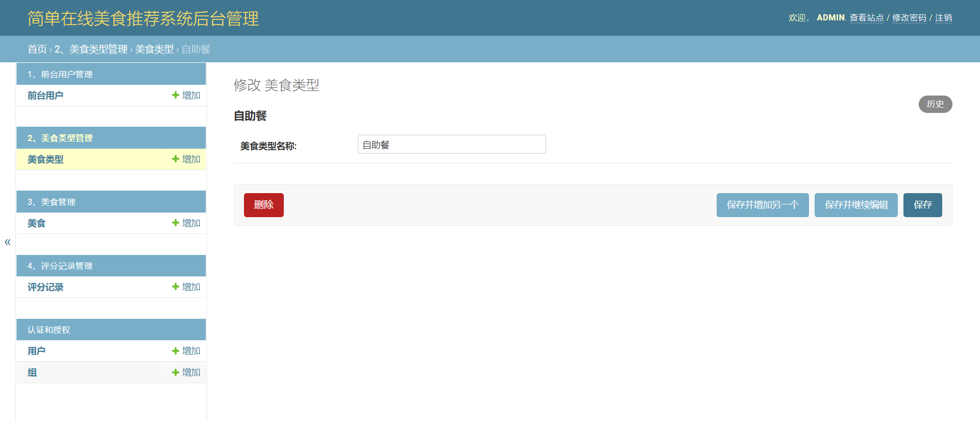View the 历史 of this record

click(935, 104)
